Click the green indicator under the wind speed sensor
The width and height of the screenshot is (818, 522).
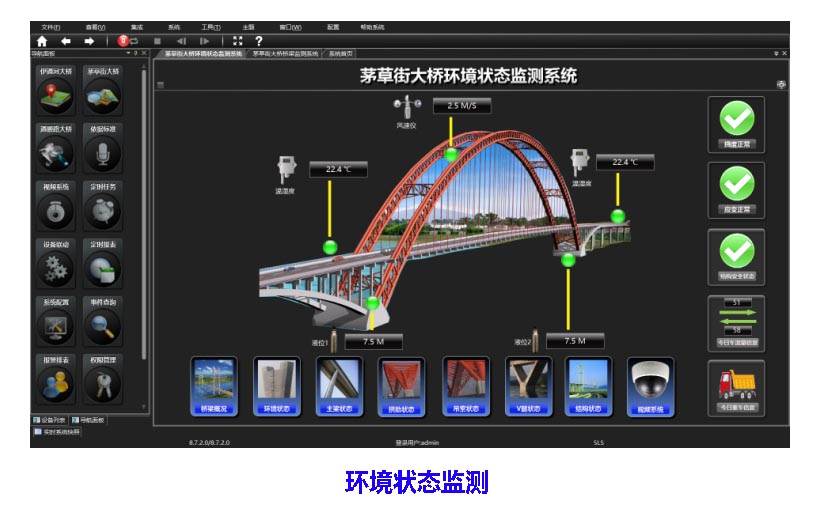tap(451, 154)
